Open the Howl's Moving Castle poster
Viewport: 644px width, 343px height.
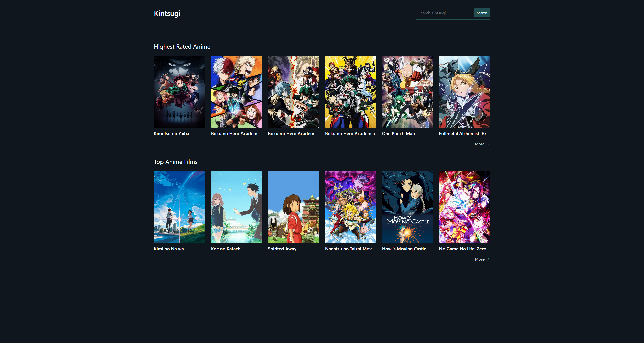coord(407,207)
